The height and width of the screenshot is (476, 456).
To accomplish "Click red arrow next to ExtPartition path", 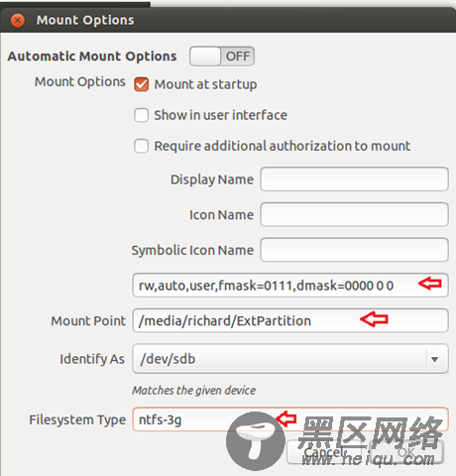I will click(374, 319).
